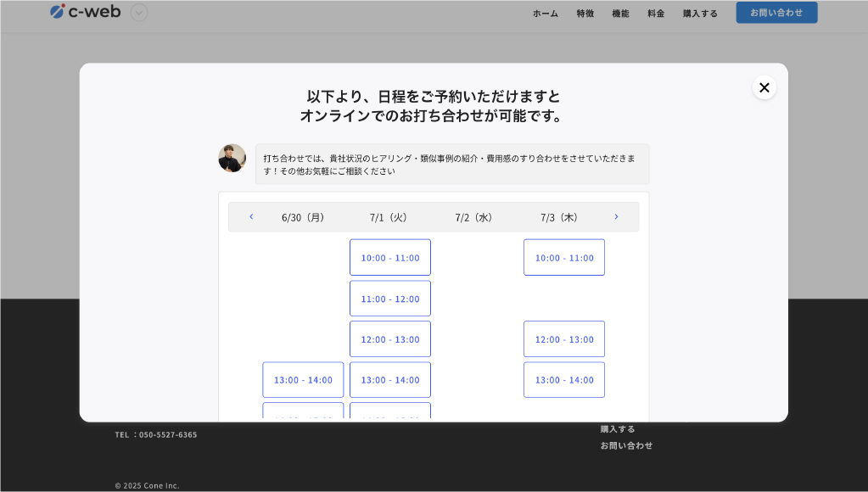
Task: Click the consultant avatar photo
Action: click(x=232, y=158)
